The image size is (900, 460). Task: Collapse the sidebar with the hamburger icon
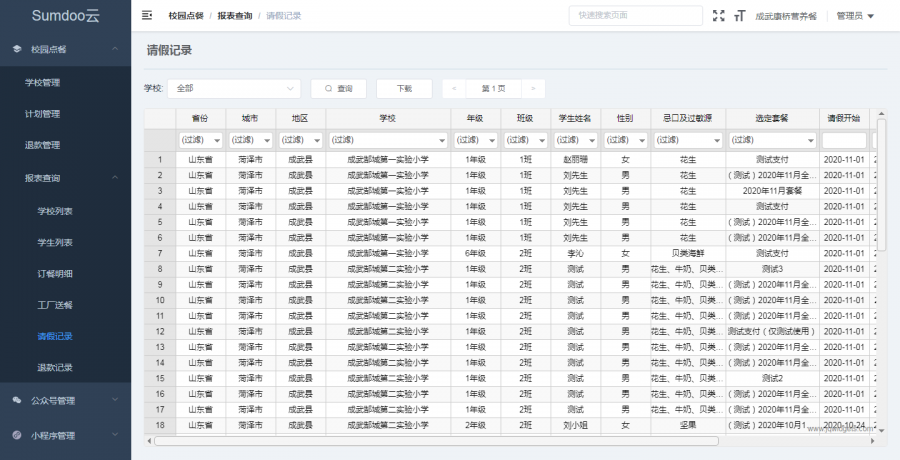[147, 16]
